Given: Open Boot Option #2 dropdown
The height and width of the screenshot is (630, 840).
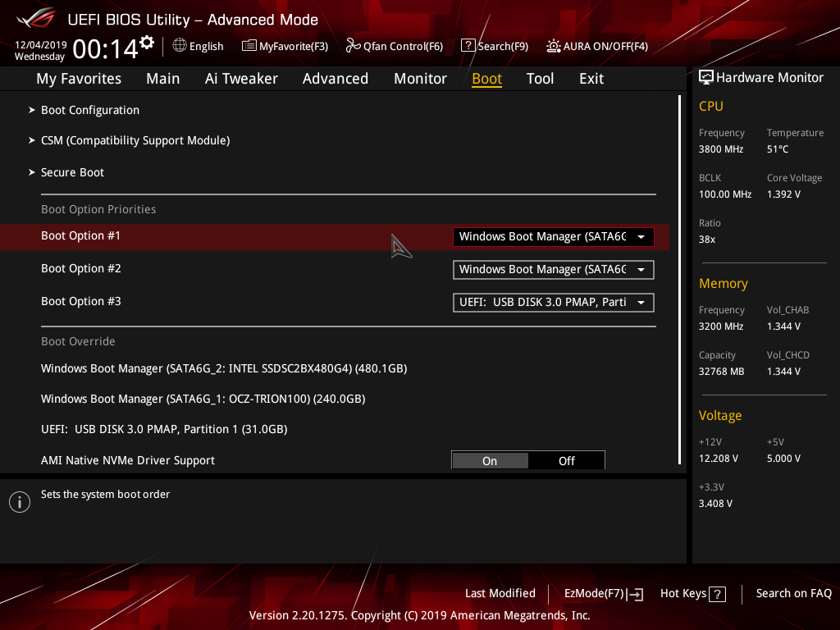Looking at the screenshot, I should (x=554, y=269).
